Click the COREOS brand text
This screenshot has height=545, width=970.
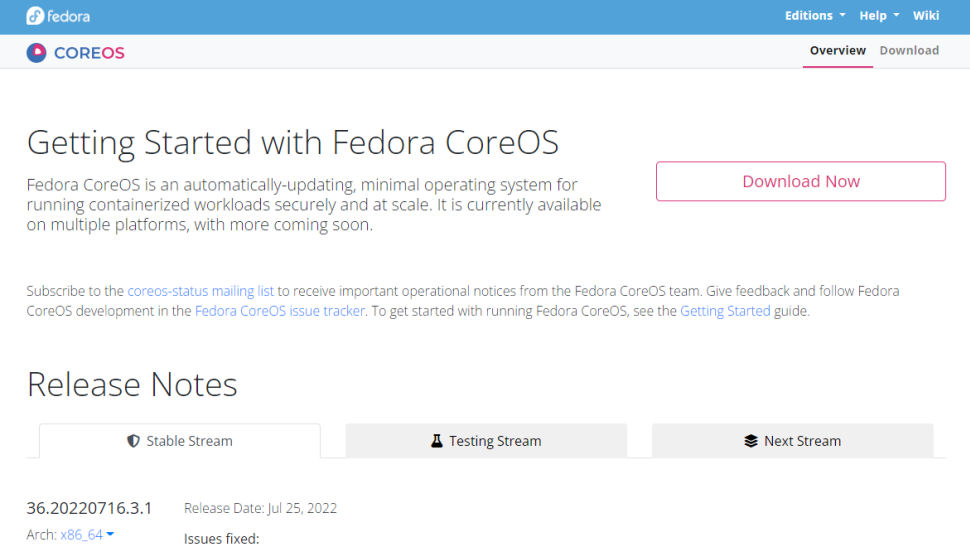click(x=89, y=53)
